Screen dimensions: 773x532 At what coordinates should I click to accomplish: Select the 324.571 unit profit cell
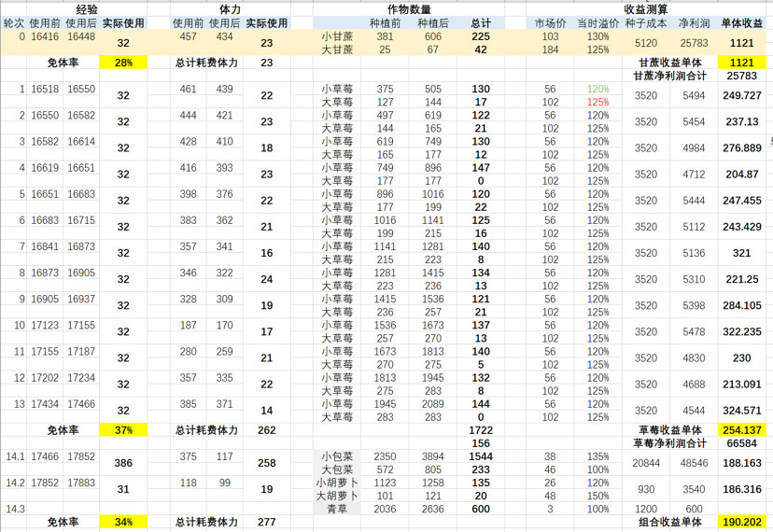742,411
